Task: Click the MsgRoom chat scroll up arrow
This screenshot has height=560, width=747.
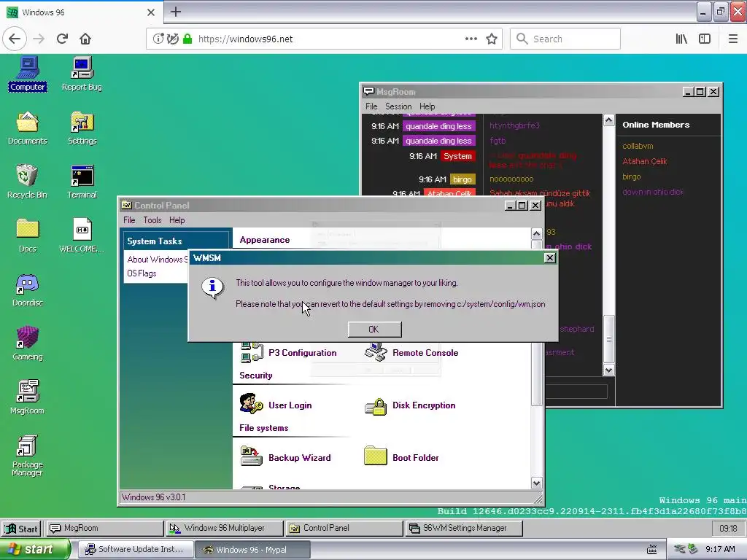Action: 609,120
